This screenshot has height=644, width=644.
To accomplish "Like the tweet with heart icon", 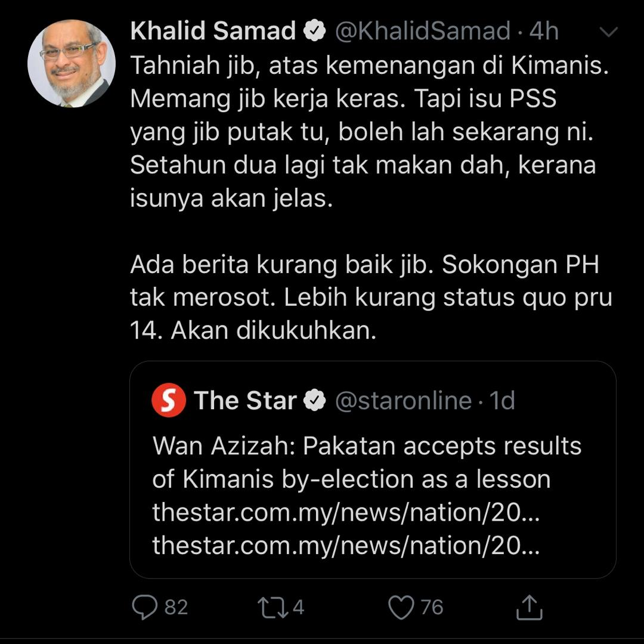I will pos(401,608).
